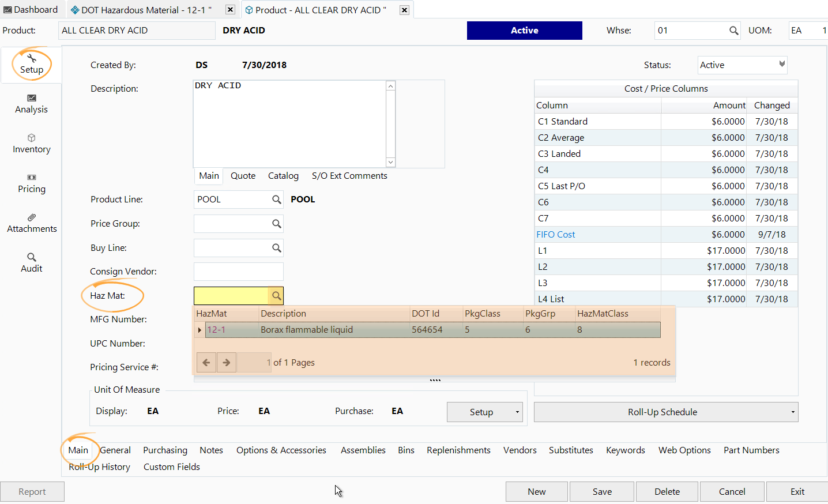Click the Buy Line search icon
The width and height of the screenshot is (828, 504).
coord(276,248)
